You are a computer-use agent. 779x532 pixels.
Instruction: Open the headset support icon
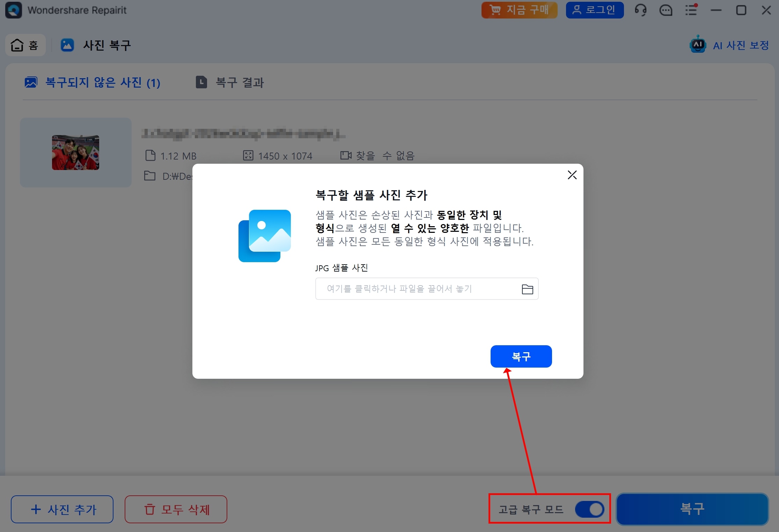(640, 10)
